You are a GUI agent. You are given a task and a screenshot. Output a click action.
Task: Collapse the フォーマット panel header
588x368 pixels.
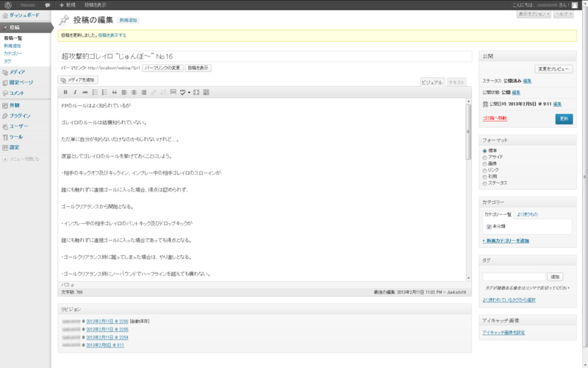pos(527,140)
